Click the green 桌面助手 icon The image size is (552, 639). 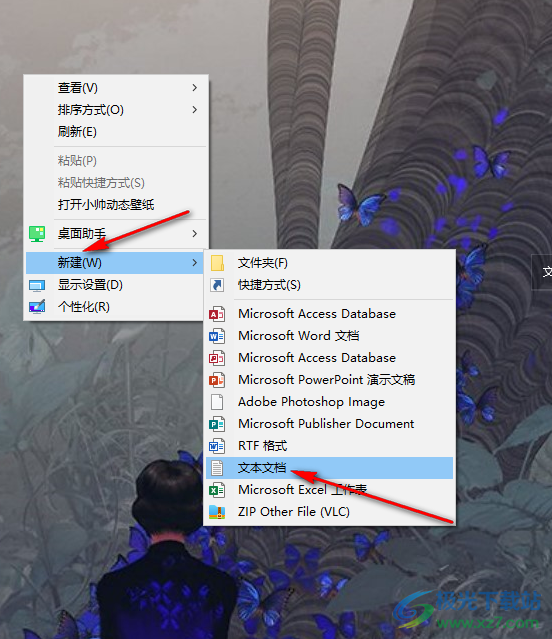(x=37, y=234)
